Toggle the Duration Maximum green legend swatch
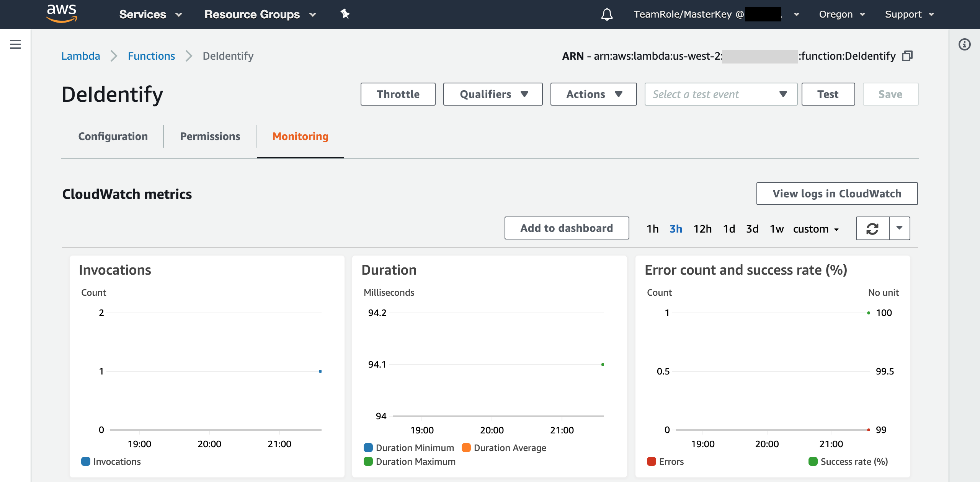980x482 pixels. [368, 461]
